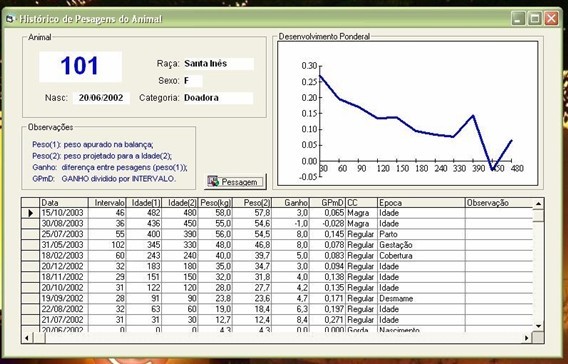Select the row dated 30/08/2003
Image resolution: width=568 pixels, height=364 pixels.
(277, 223)
